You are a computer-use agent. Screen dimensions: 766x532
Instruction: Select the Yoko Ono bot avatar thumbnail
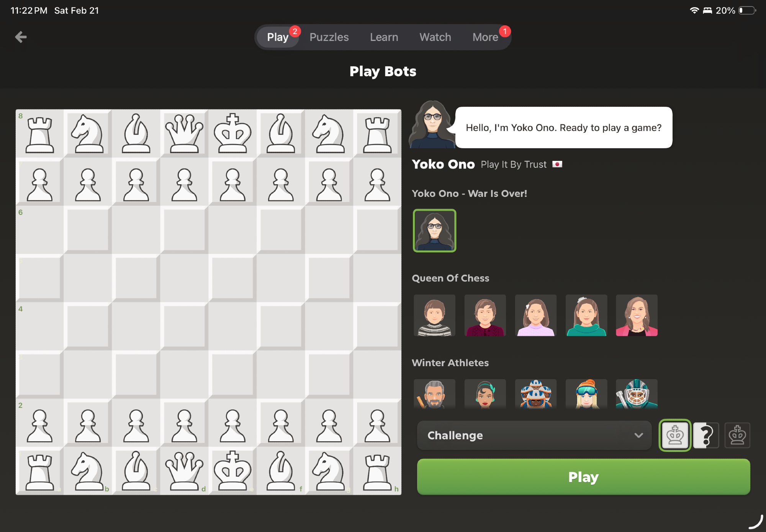coord(434,231)
